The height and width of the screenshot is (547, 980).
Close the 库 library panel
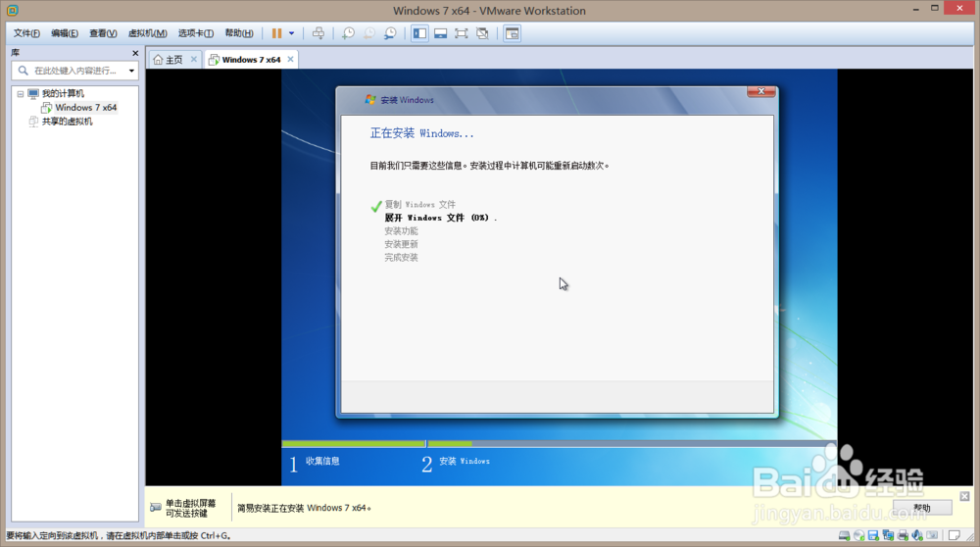pos(135,53)
